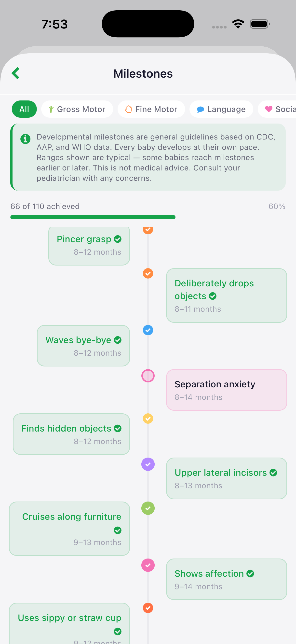
Task: Tap the speech bubble Language icon
Action: point(200,109)
